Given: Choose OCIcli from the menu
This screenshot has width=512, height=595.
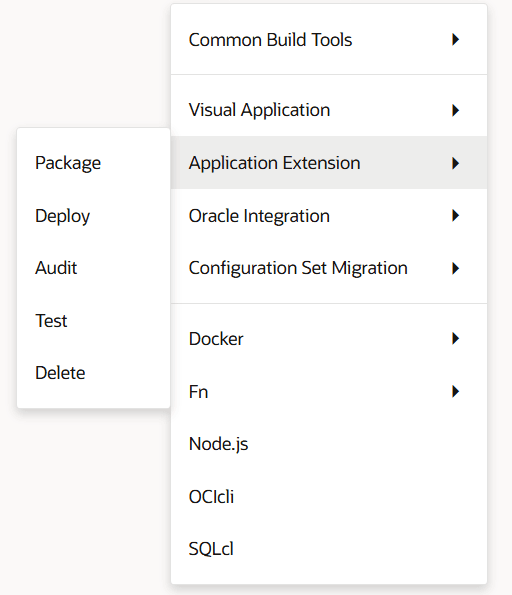Looking at the screenshot, I should [x=329, y=496].
